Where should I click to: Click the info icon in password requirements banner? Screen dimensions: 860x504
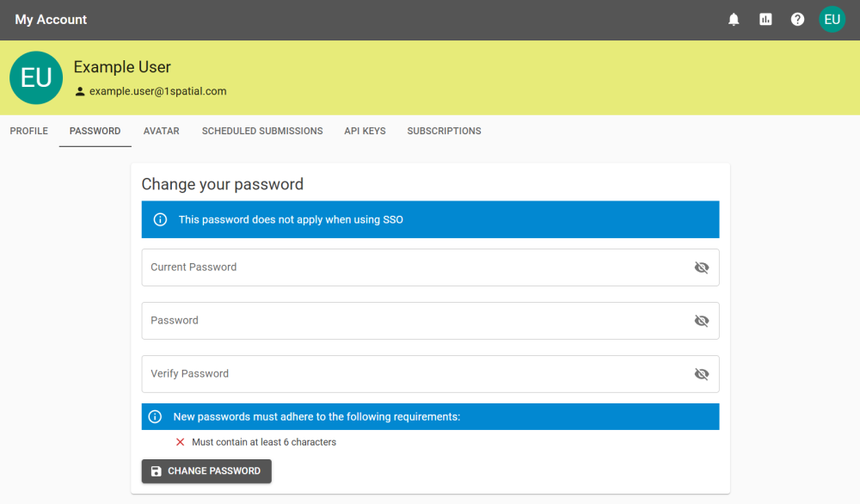point(155,417)
